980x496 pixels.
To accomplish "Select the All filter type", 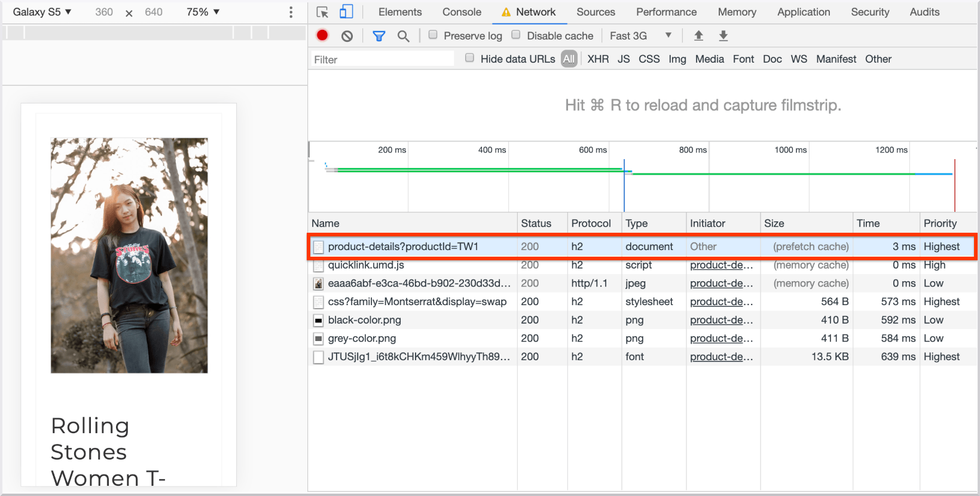I will tap(569, 59).
